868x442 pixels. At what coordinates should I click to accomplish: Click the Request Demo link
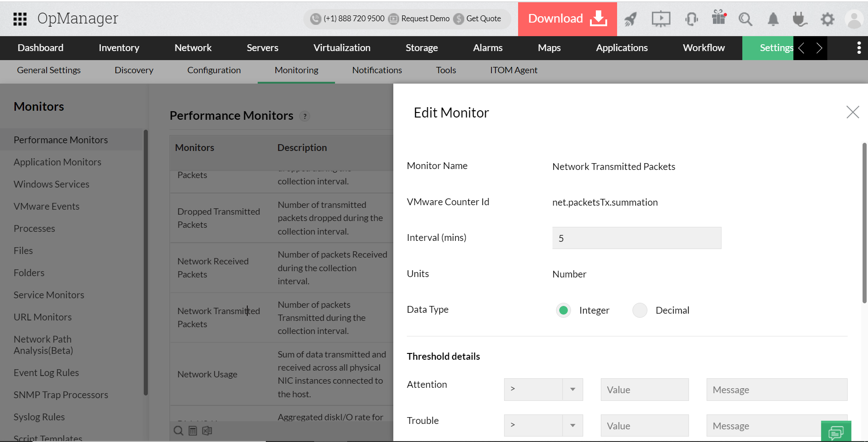(425, 19)
